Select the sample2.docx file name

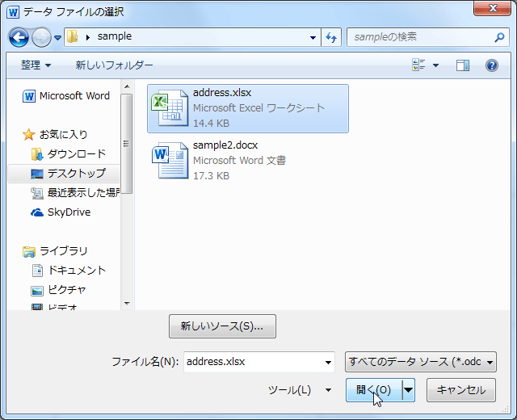coord(225,145)
